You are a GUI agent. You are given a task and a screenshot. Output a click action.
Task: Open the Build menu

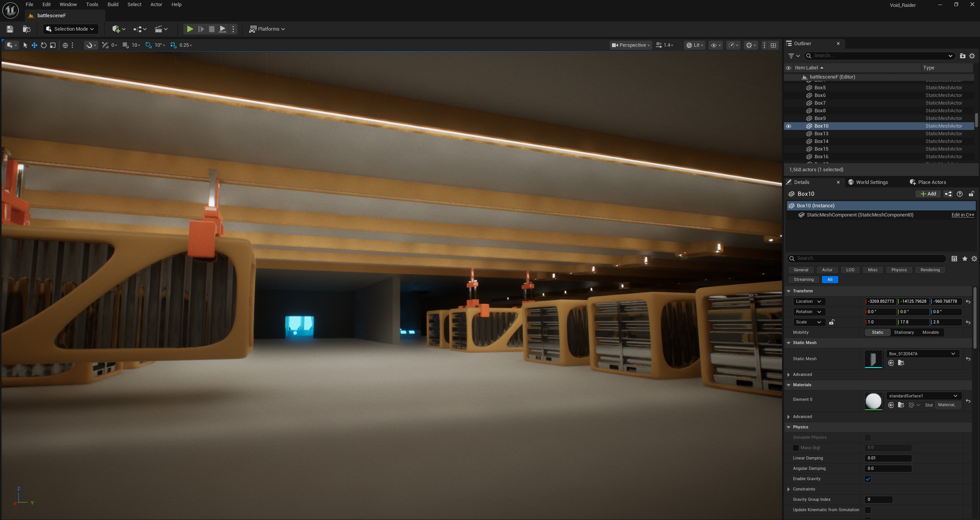[x=113, y=5]
